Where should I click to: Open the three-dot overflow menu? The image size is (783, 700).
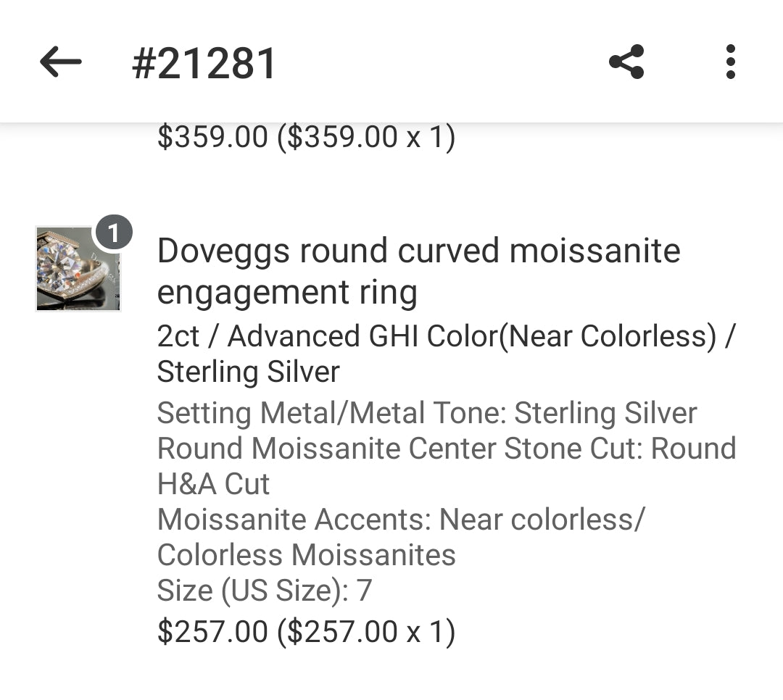coord(730,62)
